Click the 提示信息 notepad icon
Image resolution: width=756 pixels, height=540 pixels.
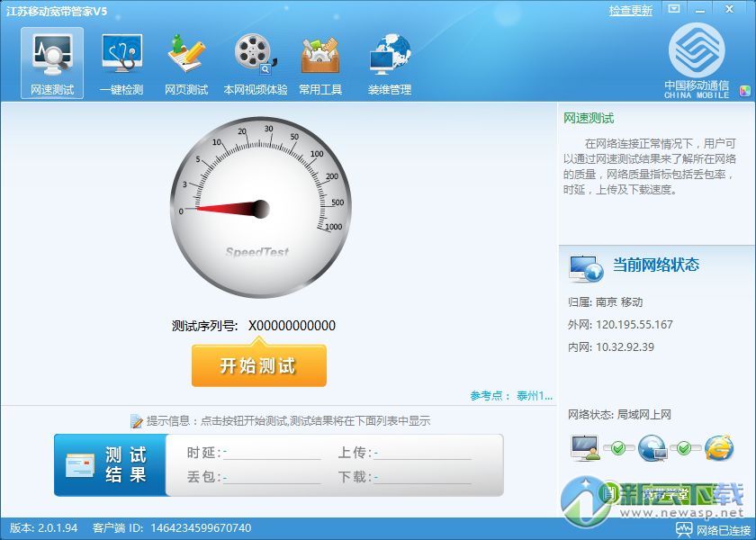tap(137, 421)
